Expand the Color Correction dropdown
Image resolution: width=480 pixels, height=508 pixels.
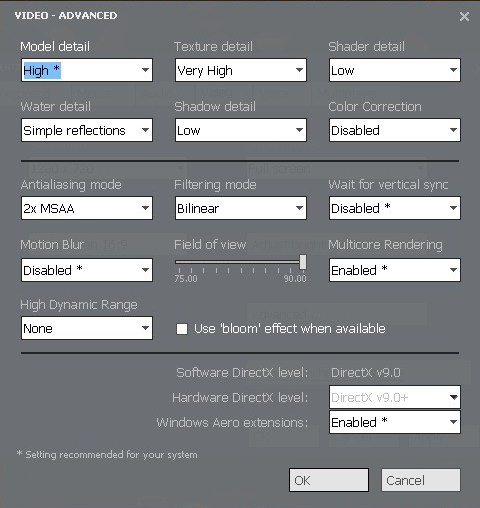click(x=395, y=130)
